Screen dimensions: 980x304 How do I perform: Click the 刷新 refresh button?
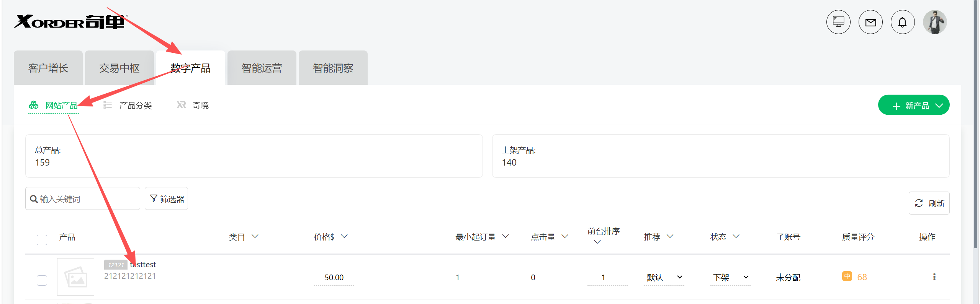click(929, 203)
